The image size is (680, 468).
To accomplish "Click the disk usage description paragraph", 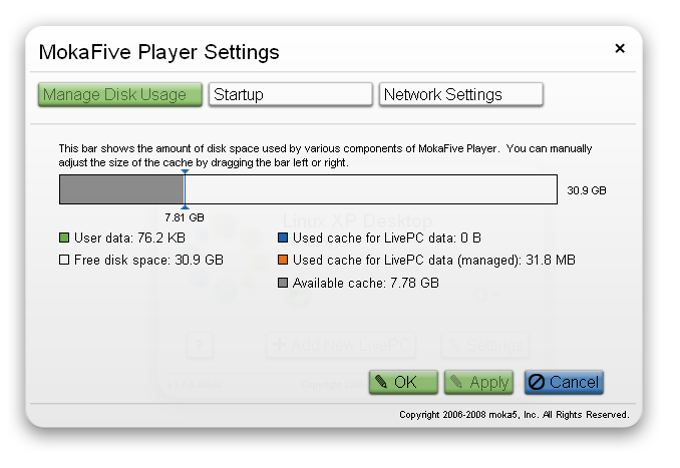I will pos(325,155).
